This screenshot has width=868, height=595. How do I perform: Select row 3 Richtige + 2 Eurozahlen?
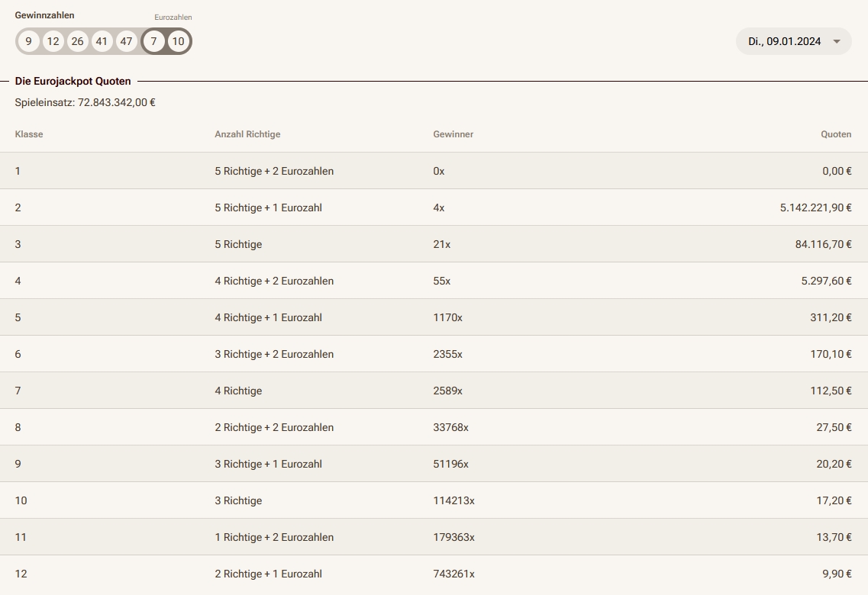434,354
